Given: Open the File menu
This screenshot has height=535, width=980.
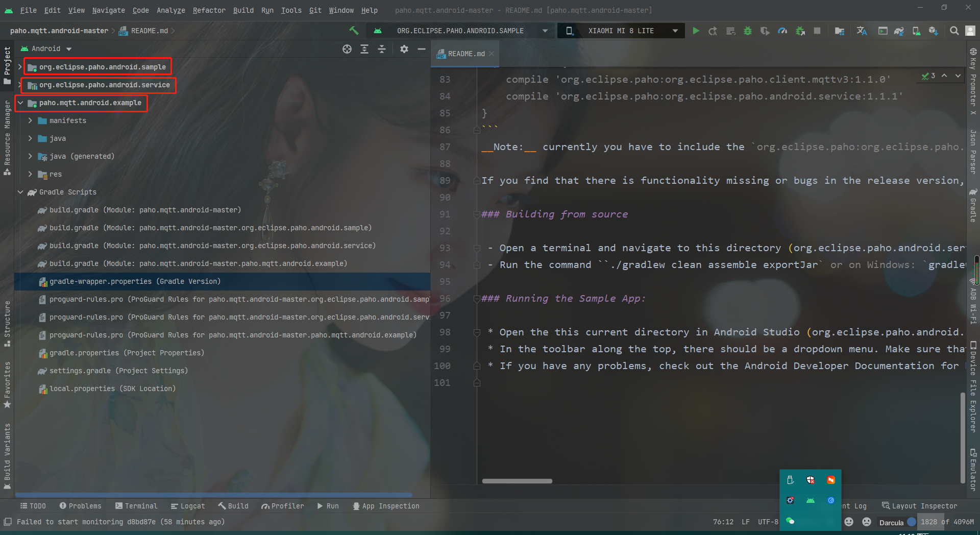Looking at the screenshot, I should (x=28, y=10).
